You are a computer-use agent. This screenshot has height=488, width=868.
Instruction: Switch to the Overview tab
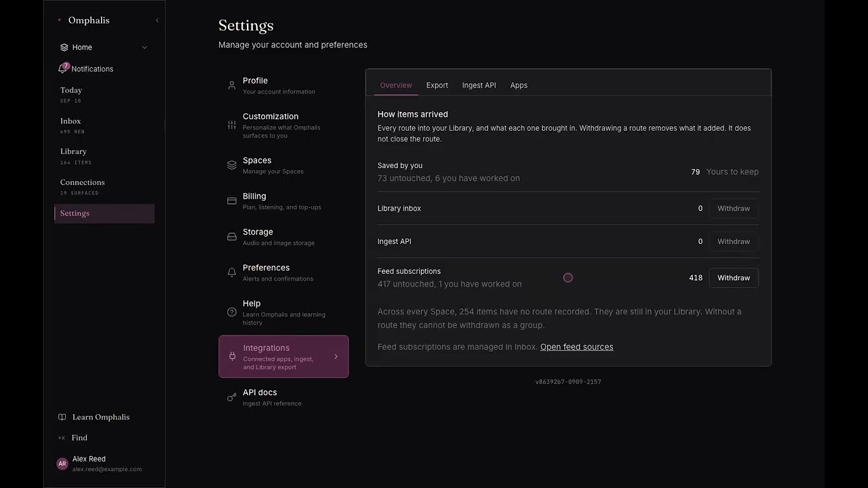[396, 85]
